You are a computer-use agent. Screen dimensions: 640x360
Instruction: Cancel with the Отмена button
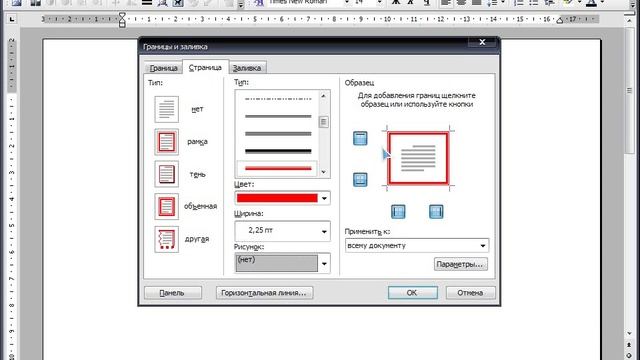[471, 293]
